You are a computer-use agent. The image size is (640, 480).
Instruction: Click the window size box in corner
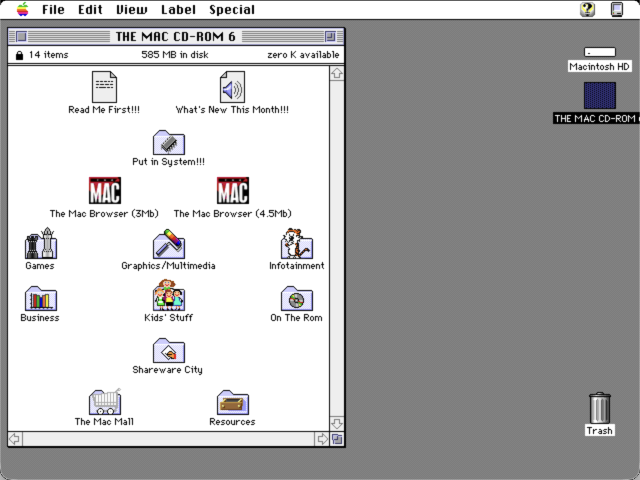[x=337, y=439]
